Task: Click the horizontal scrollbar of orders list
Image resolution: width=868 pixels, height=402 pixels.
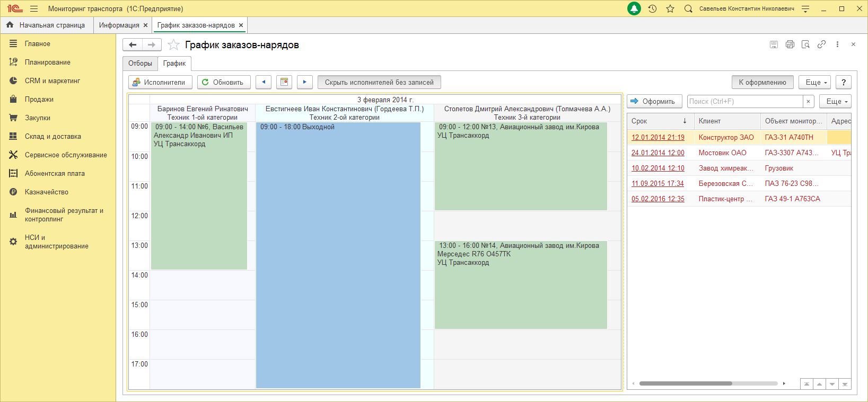Action: pyautogui.click(x=686, y=383)
